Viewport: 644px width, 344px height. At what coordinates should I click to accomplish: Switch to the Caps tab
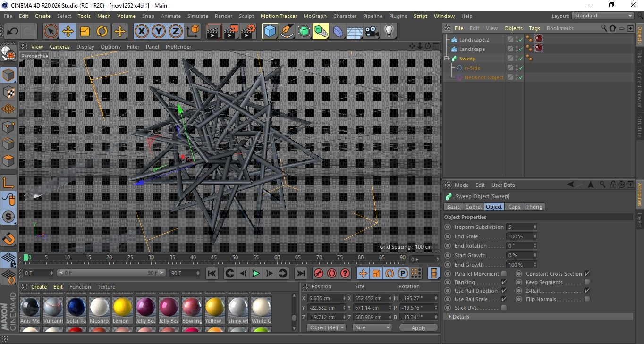(x=514, y=207)
